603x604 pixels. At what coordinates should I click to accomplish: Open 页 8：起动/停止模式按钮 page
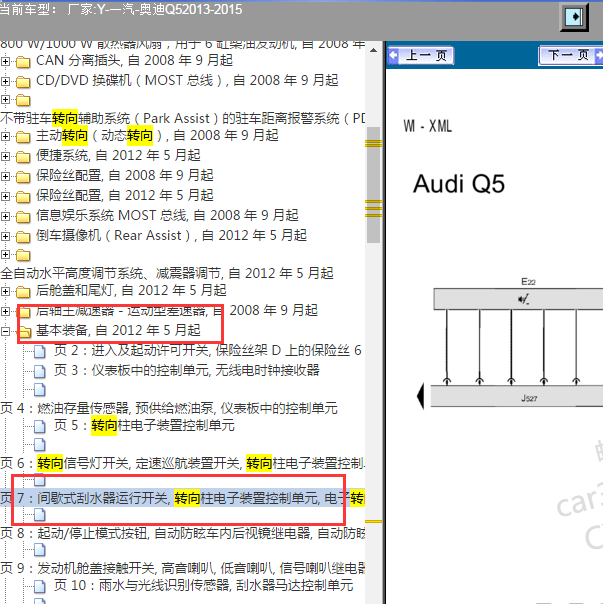(x=182, y=534)
